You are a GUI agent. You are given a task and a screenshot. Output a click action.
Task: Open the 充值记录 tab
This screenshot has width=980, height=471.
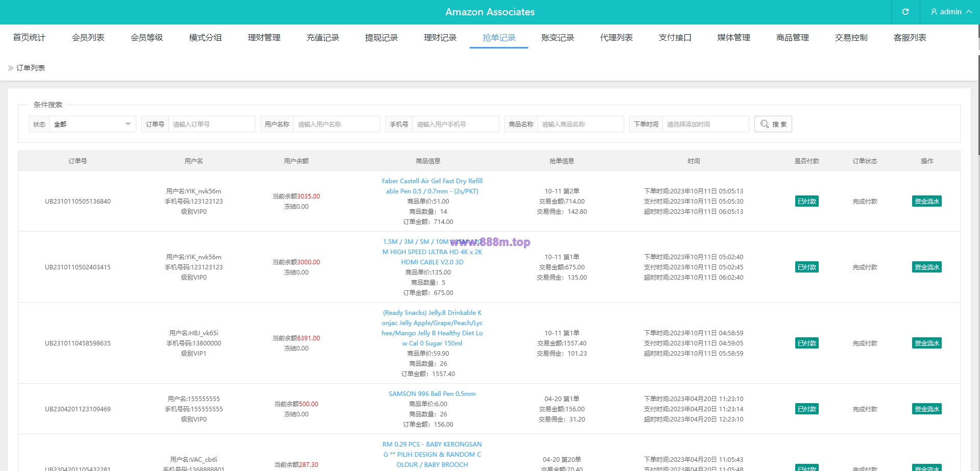tap(323, 38)
